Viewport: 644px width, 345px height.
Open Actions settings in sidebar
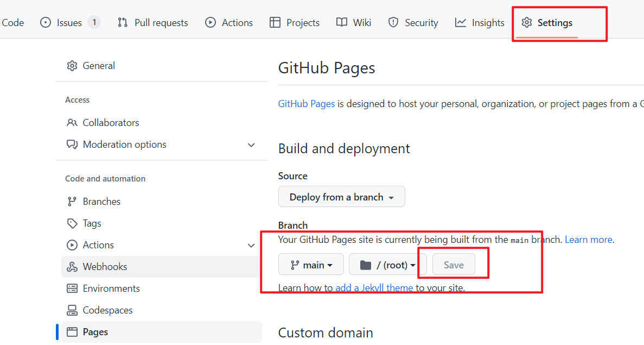point(162,245)
